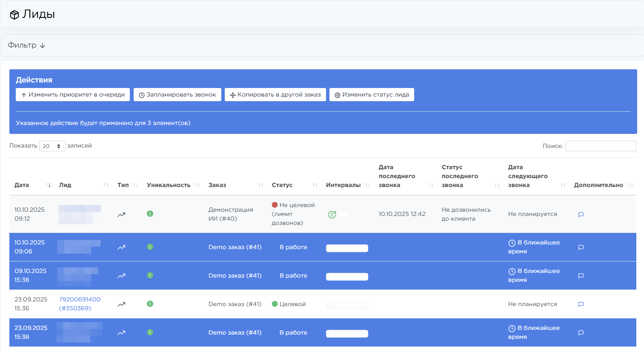Click clock icon in 09.10.2025 15:36 row
The width and height of the screenshot is (644, 352).
(512, 271)
